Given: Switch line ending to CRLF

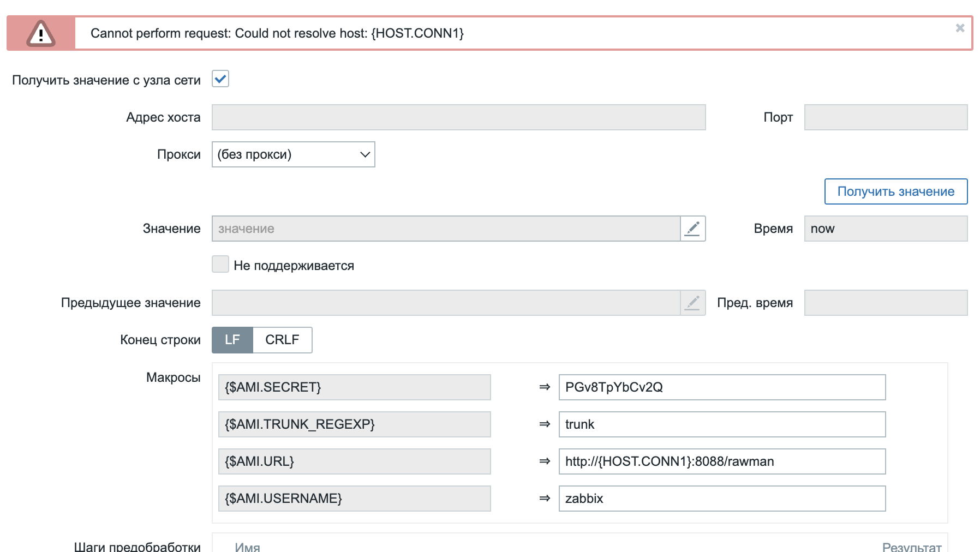Looking at the screenshot, I should pyautogui.click(x=282, y=340).
